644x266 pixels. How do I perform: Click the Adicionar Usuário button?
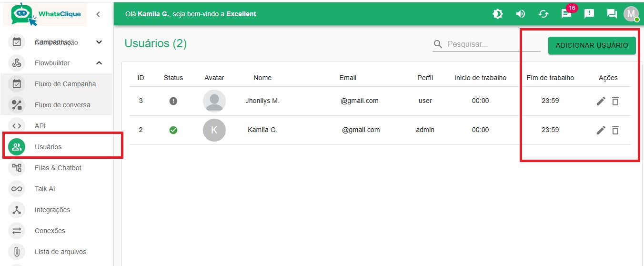coord(592,45)
